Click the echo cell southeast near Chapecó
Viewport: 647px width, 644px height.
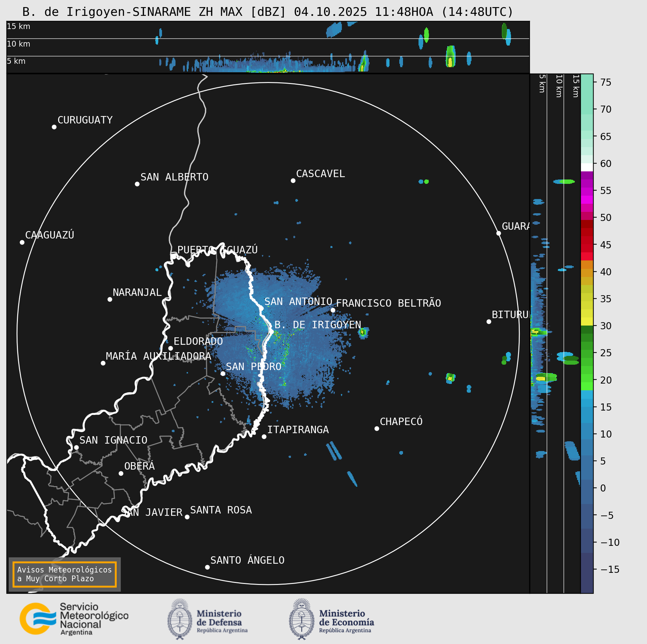(x=451, y=378)
